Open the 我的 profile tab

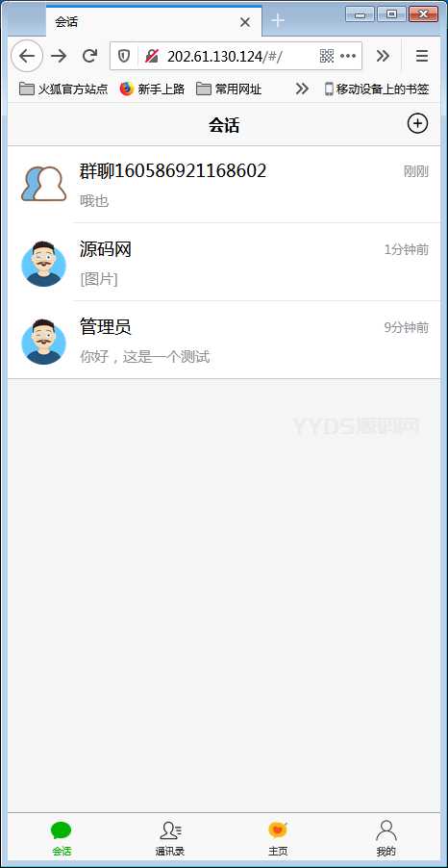pyautogui.click(x=386, y=839)
